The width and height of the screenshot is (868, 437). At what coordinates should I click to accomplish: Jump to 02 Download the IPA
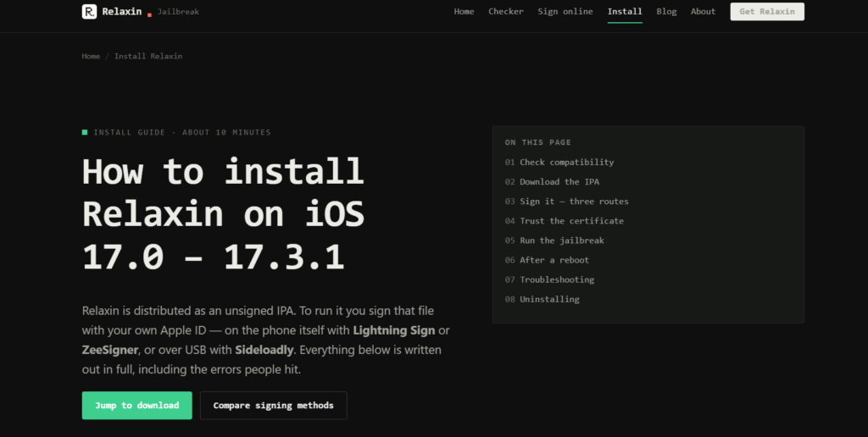[x=552, y=181]
